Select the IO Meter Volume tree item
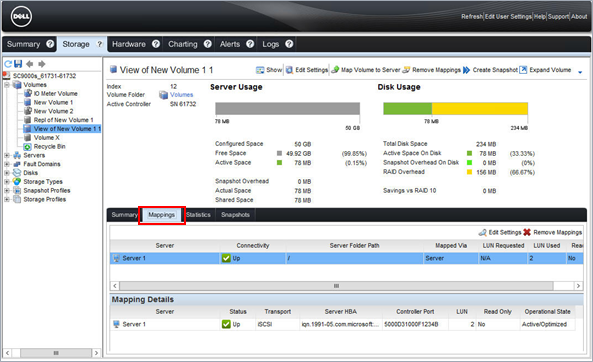593x362 pixels. coord(55,93)
